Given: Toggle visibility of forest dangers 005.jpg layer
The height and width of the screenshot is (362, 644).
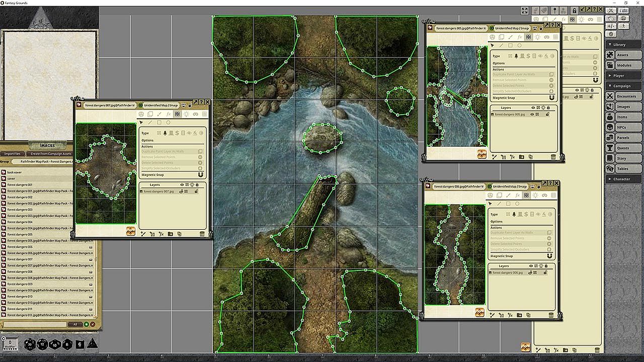Looking at the screenshot, I should tap(532, 115).
